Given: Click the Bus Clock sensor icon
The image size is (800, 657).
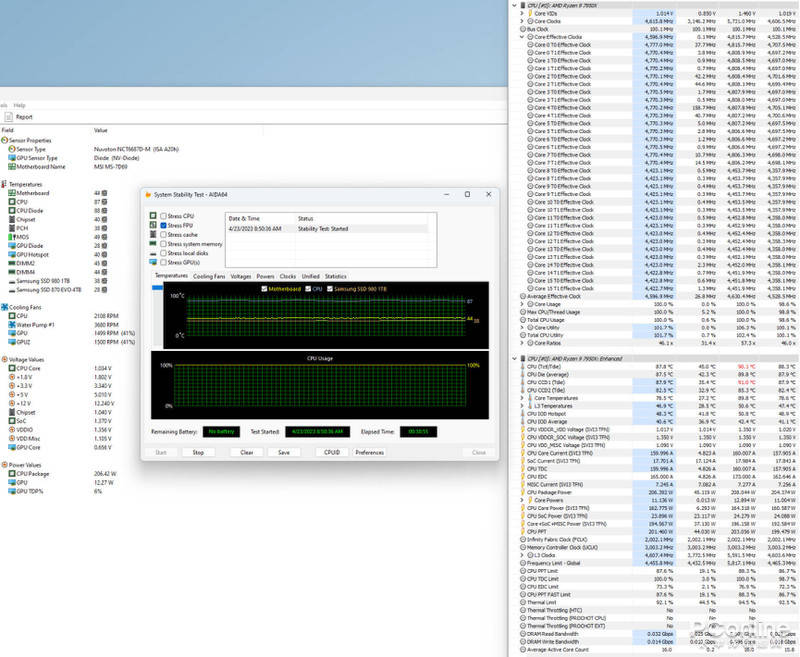Looking at the screenshot, I should click(x=522, y=29).
